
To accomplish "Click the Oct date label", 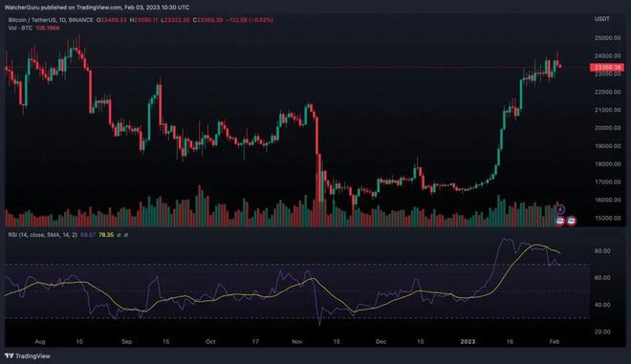I will coord(210,341).
